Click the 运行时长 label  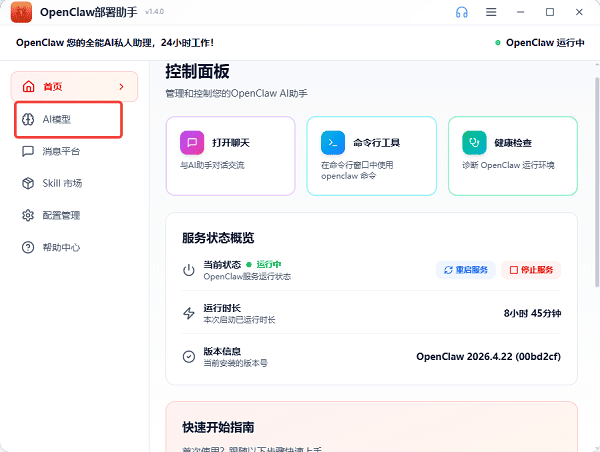pyautogui.click(x=222, y=308)
